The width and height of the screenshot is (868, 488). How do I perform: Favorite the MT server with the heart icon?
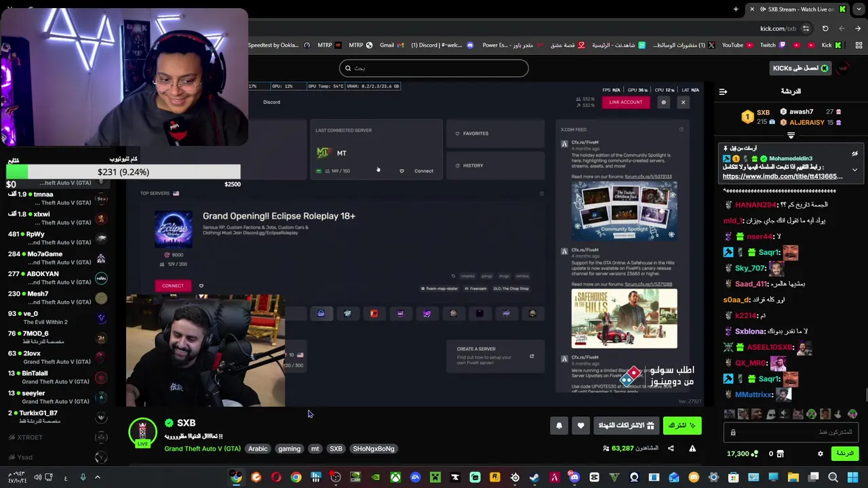point(401,171)
